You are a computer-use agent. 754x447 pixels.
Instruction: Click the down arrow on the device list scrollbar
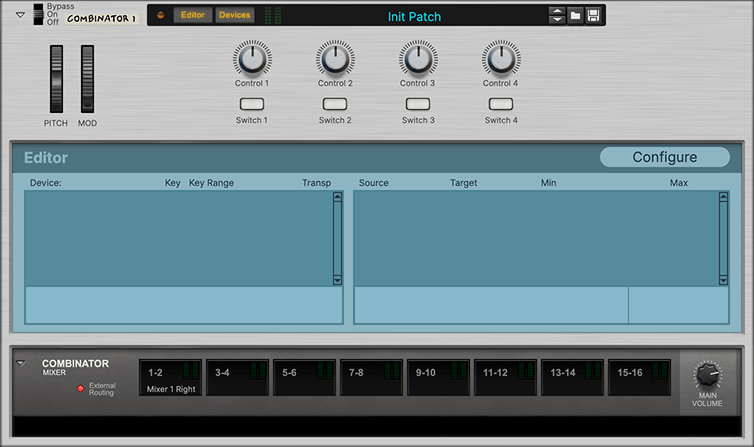tap(338, 280)
